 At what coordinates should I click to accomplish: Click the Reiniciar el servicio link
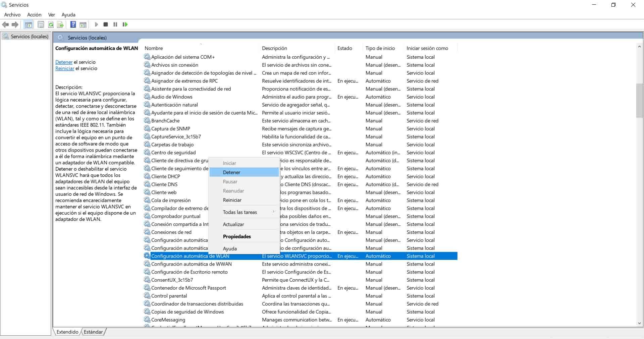65,68
